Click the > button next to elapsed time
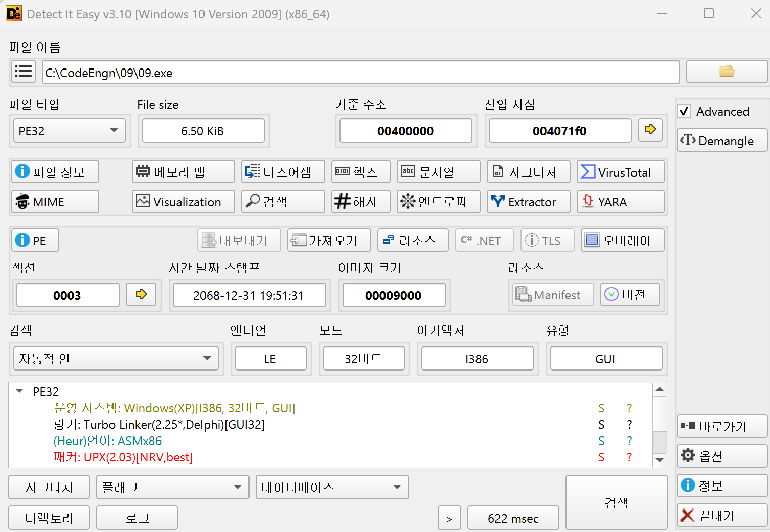The width and height of the screenshot is (770, 532). tap(449, 518)
